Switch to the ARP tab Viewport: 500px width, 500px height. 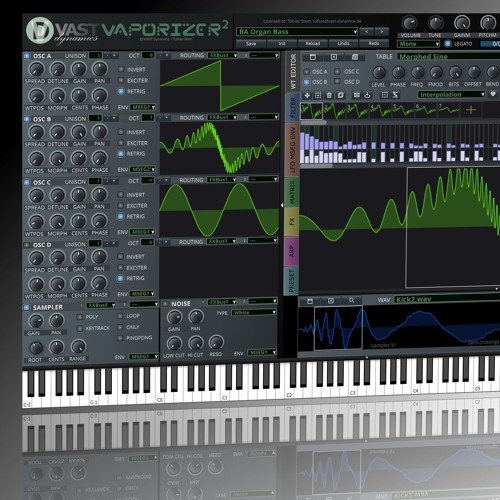pyautogui.click(x=291, y=251)
